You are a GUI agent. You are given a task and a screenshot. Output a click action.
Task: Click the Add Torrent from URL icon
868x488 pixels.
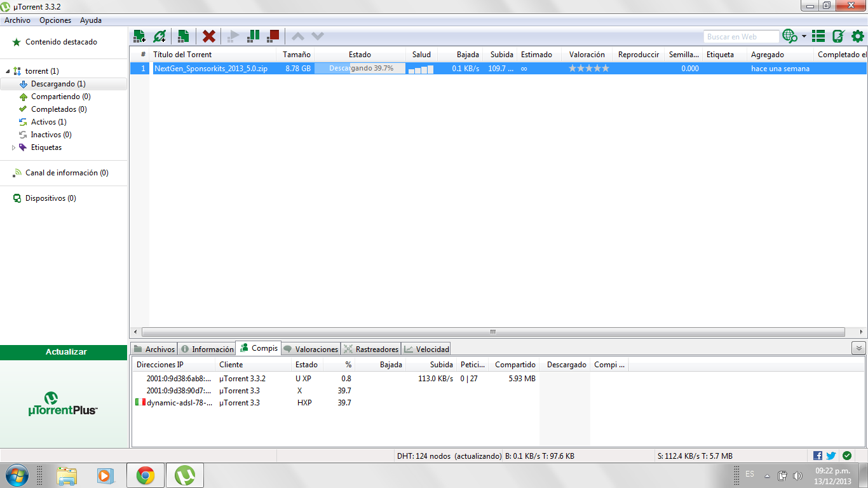159,36
